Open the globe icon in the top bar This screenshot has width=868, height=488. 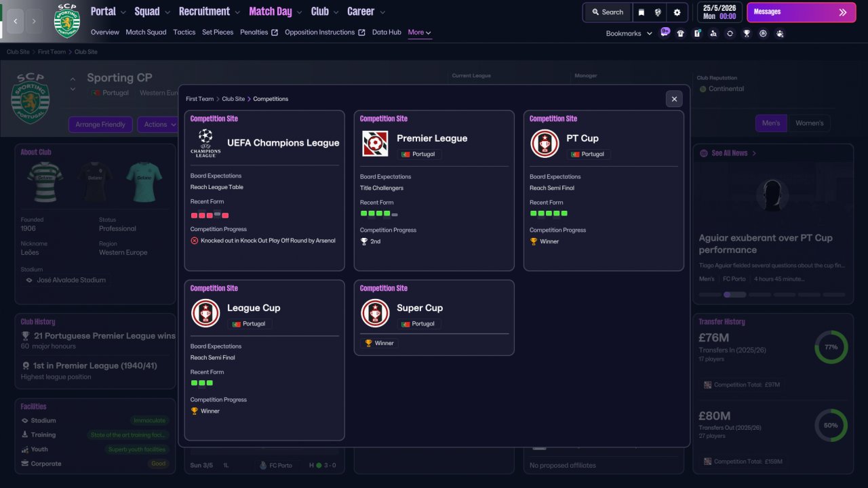coord(658,12)
